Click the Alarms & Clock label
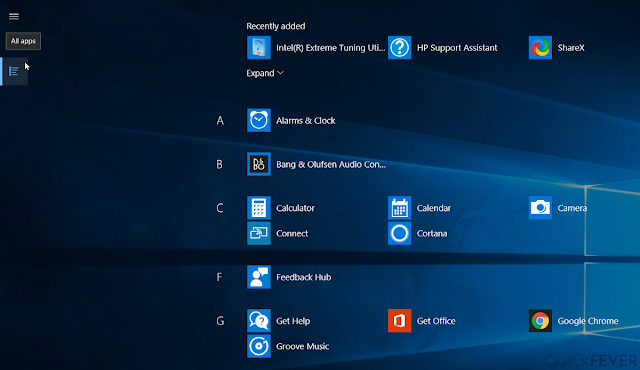The width and height of the screenshot is (640, 370). click(x=306, y=121)
